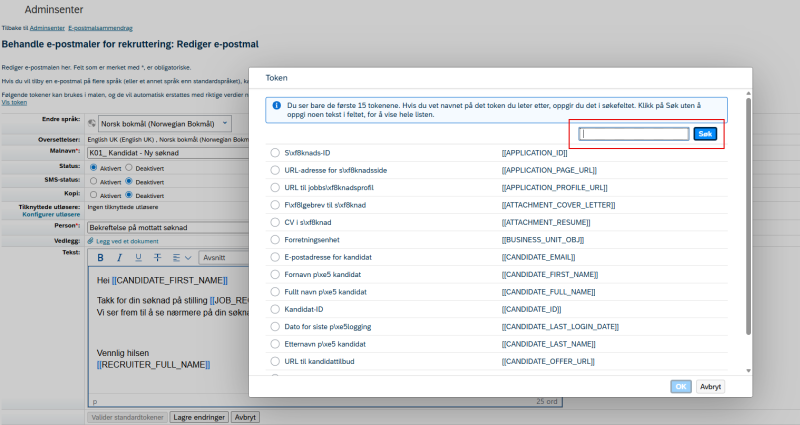This screenshot has height=425, width=800.
Task: Click the CANDIDATE_FIRST_NAME token in the email body
Action: point(170,280)
